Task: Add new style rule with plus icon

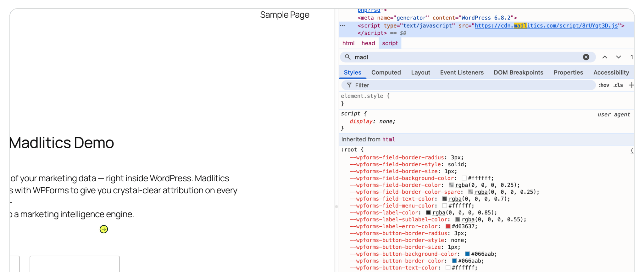Action: pos(631,85)
